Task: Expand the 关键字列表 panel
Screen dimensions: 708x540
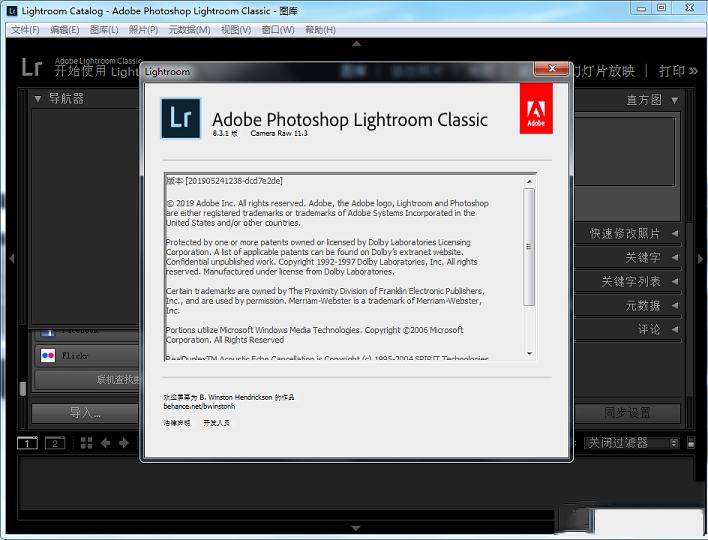Action: 675,281
